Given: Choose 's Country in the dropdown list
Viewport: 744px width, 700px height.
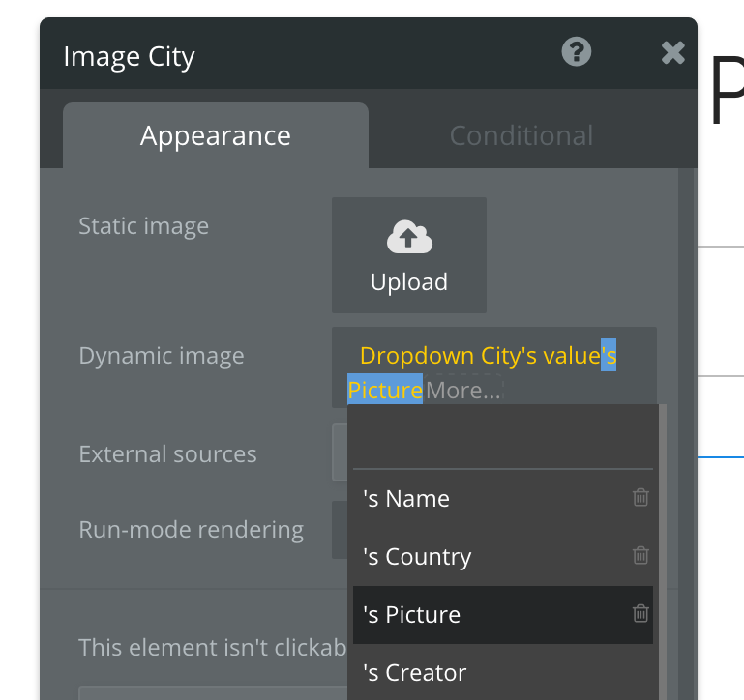Looking at the screenshot, I should (416, 557).
